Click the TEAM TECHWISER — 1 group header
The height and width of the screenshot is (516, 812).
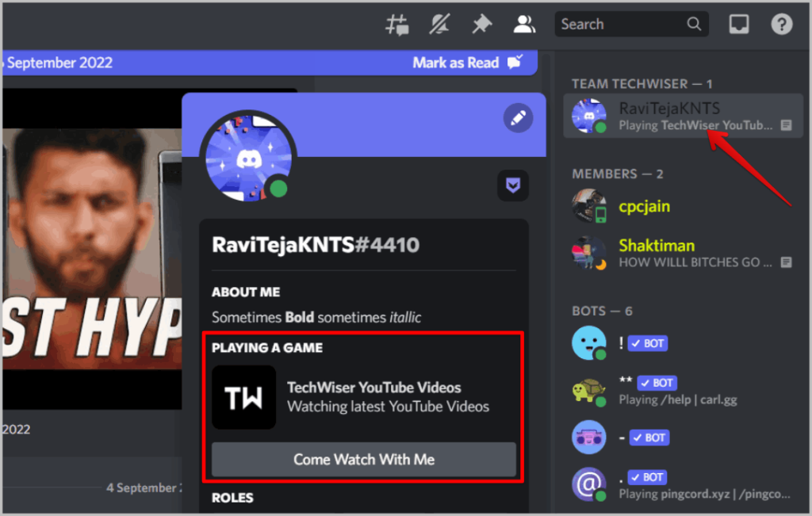pyautogui.click(x=642, y=84)
